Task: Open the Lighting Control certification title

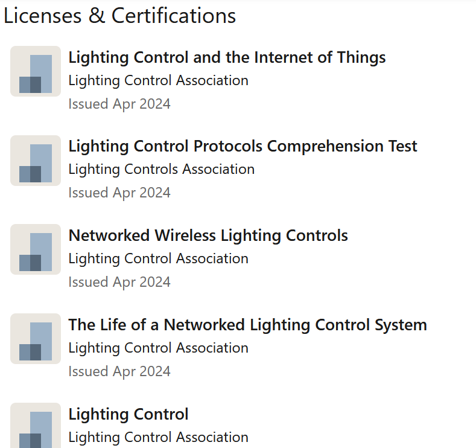Action: 129,414
